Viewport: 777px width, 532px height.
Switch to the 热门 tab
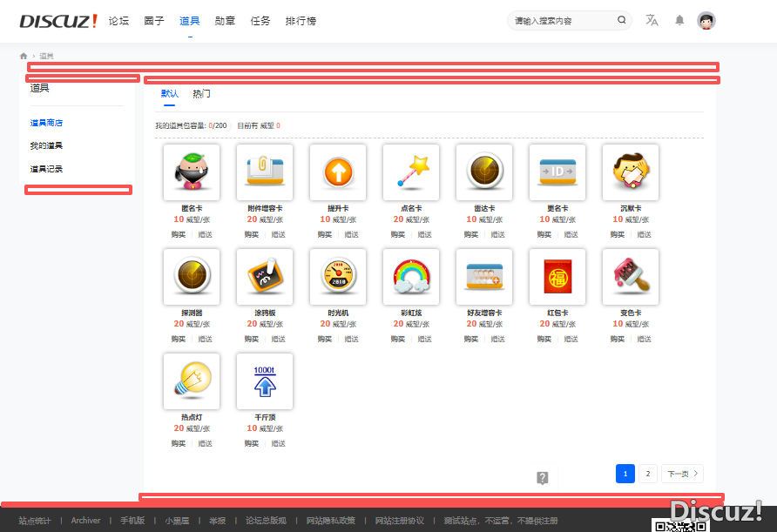(x=201, y=93)
